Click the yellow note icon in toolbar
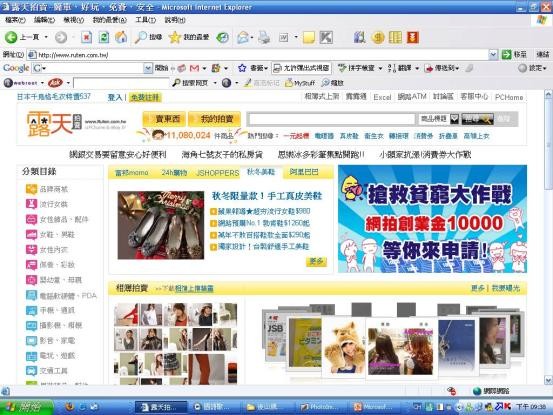553x415 pixels. pos(309,37)
